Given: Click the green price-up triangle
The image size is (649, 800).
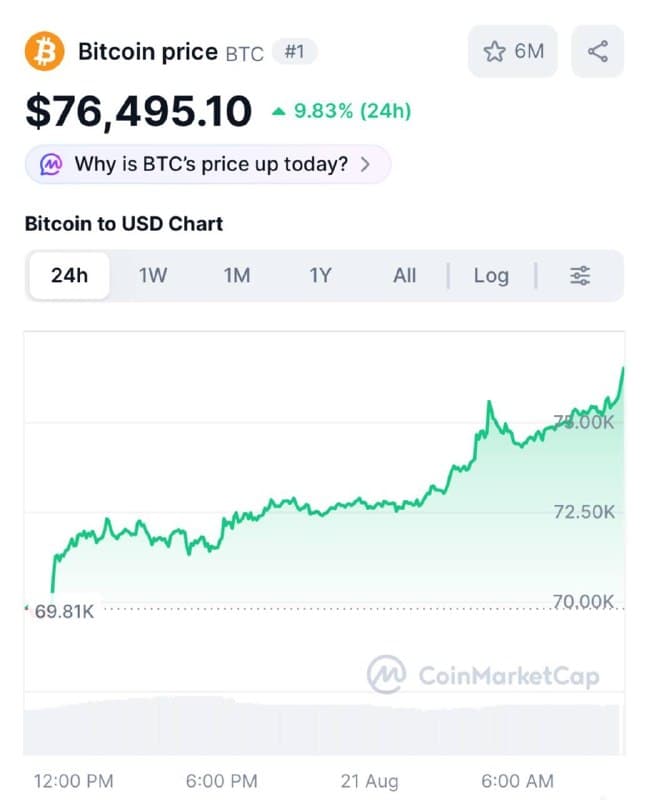Looking at the screenshot, I should [x=279, y=111].
